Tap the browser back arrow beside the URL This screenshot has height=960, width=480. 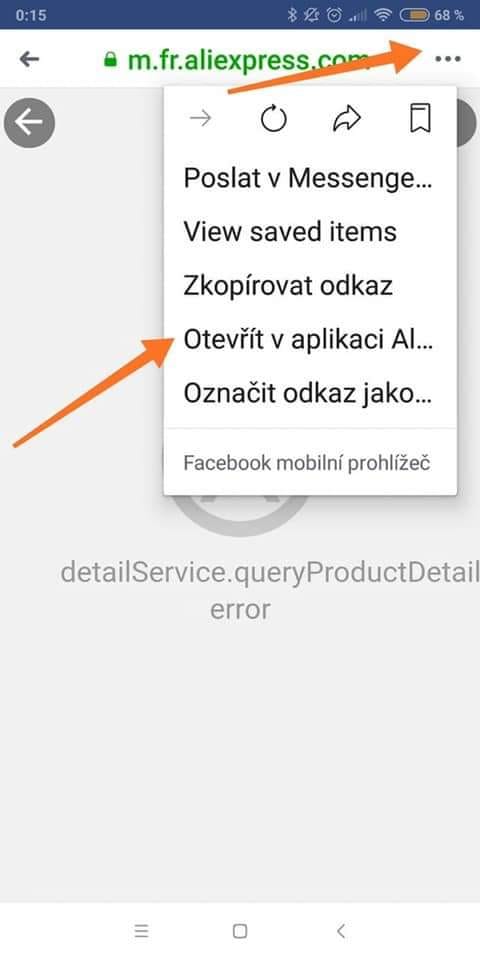pos(29,59)
